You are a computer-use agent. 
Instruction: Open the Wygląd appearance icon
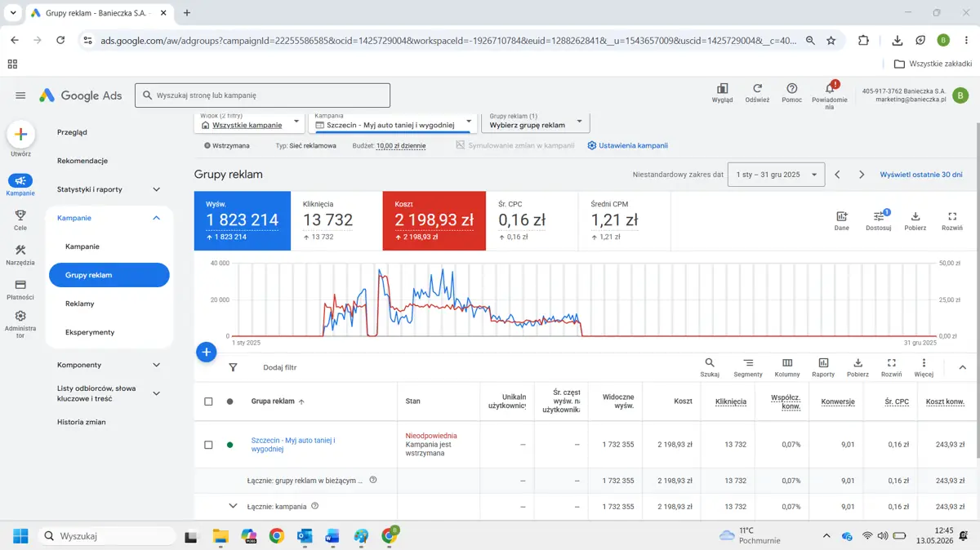722,88
